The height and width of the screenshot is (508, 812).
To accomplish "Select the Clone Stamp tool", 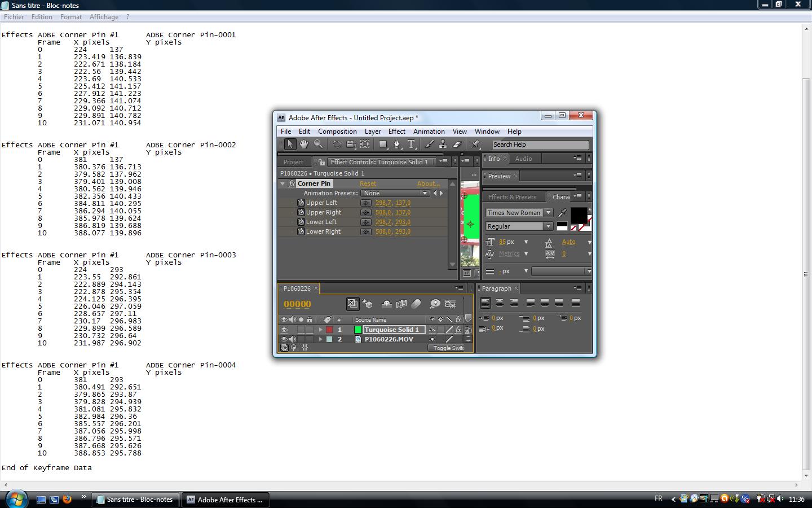I will (443, 144).
